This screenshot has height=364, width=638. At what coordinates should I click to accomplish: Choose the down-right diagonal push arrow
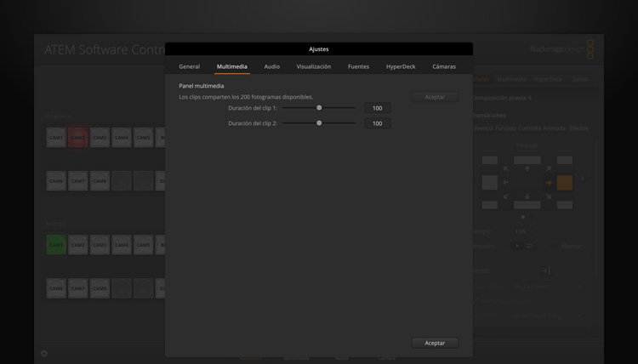[549, 196]
